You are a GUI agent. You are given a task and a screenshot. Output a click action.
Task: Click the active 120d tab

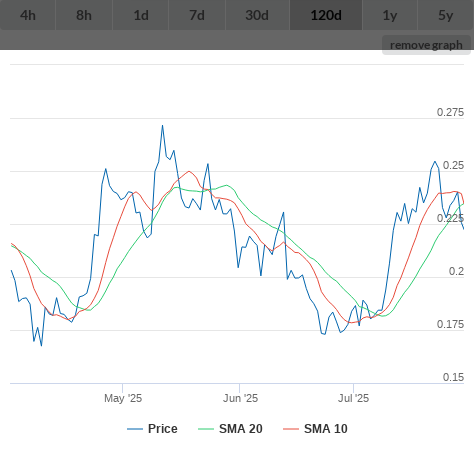click(x=326, y=15)
